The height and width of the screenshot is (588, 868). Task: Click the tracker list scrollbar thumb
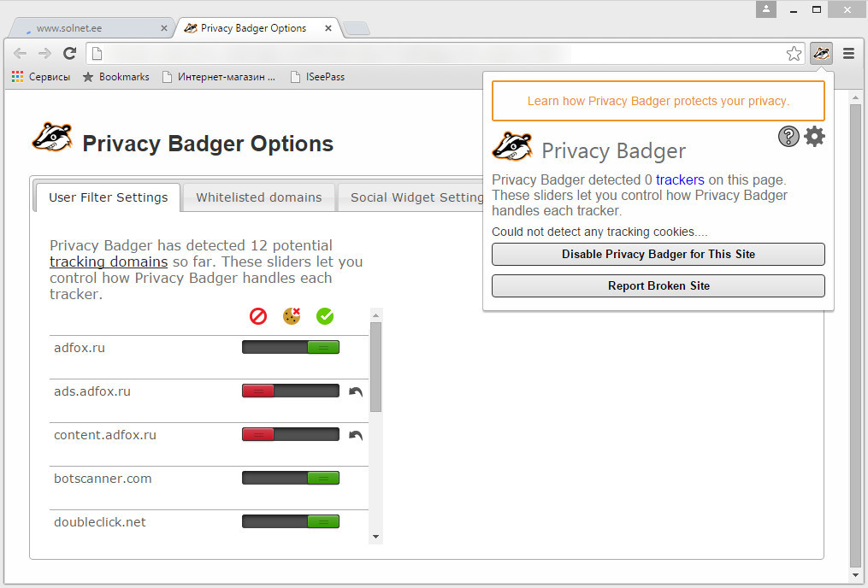pos(376,367)
